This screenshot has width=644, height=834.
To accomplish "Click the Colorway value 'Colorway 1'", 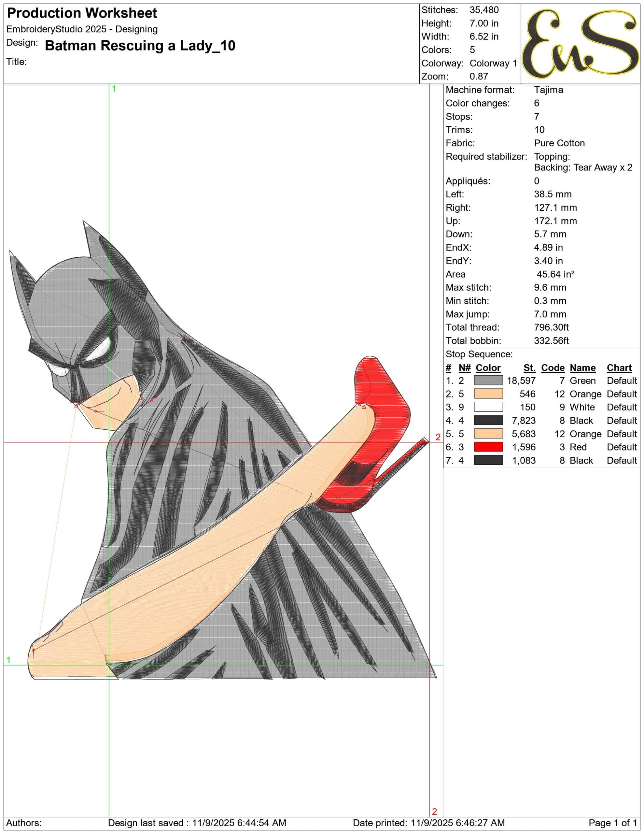I will (x=493, y=64).
